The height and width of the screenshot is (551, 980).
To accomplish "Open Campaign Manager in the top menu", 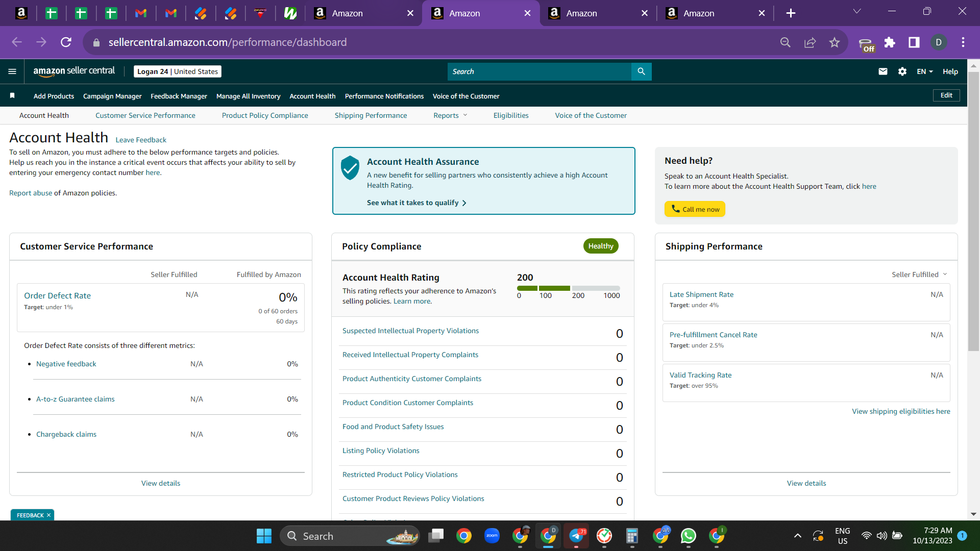I will click(112, 96).
